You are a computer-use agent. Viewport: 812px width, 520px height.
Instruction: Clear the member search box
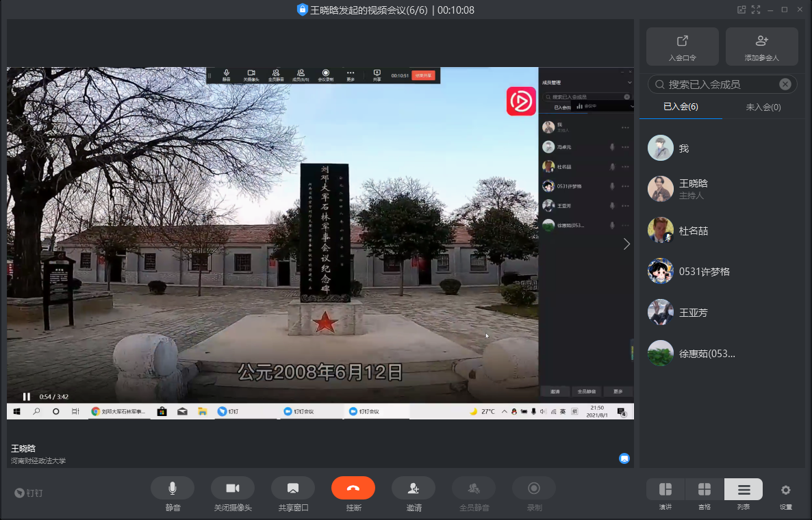pos(785,84)
